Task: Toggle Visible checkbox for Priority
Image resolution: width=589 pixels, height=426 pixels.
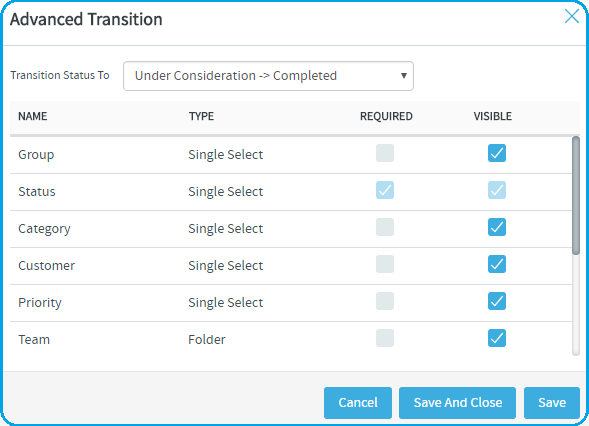Action: point(497,301)
